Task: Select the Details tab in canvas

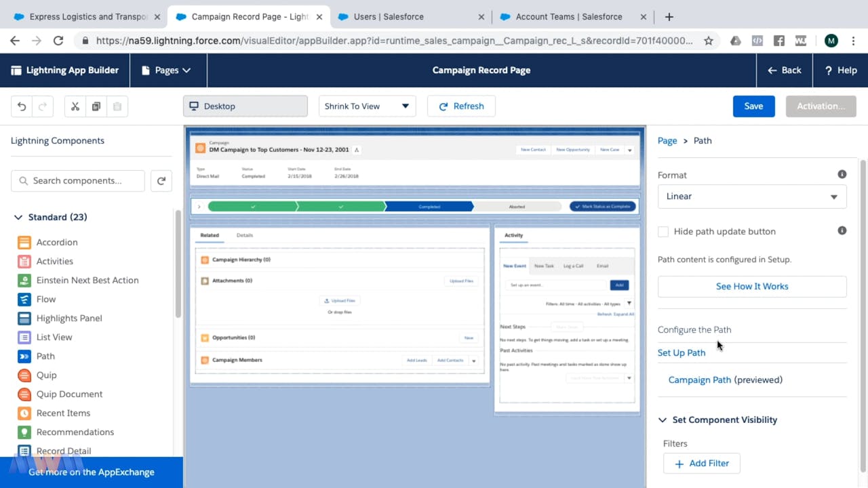Action: [x=245, y=235]
